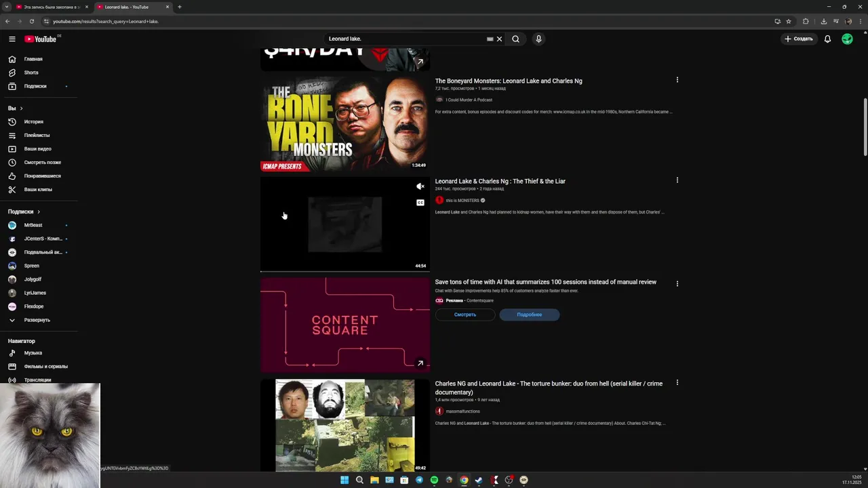
Task: Open a new browser tab
Action: pos(180,7)
